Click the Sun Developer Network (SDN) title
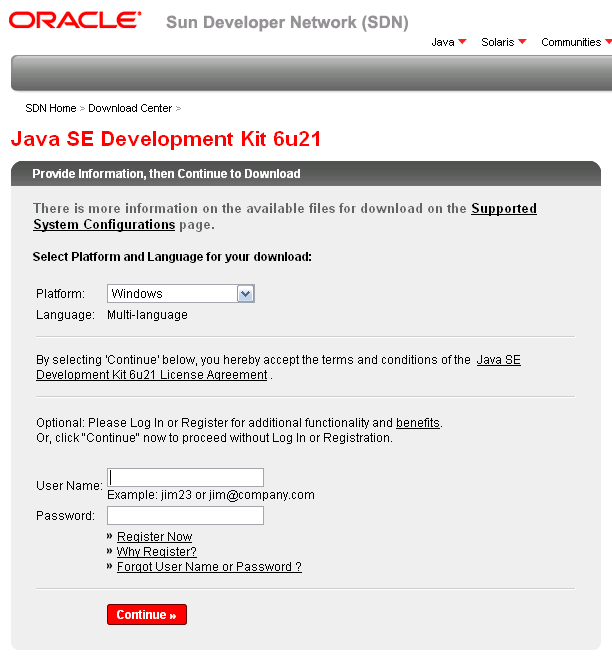This screenshot has width=612, height=659. (x=287, y=22)
